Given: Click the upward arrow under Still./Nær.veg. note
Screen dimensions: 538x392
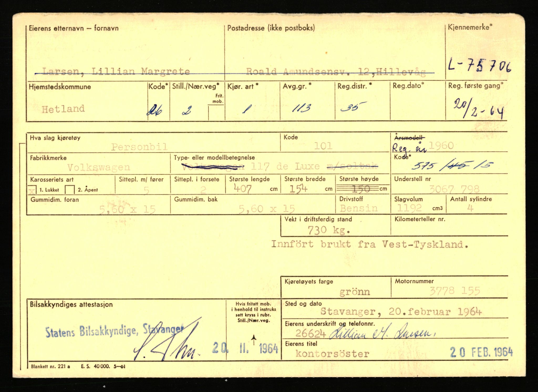Looking at the screenshot, I should click(254, 340).
